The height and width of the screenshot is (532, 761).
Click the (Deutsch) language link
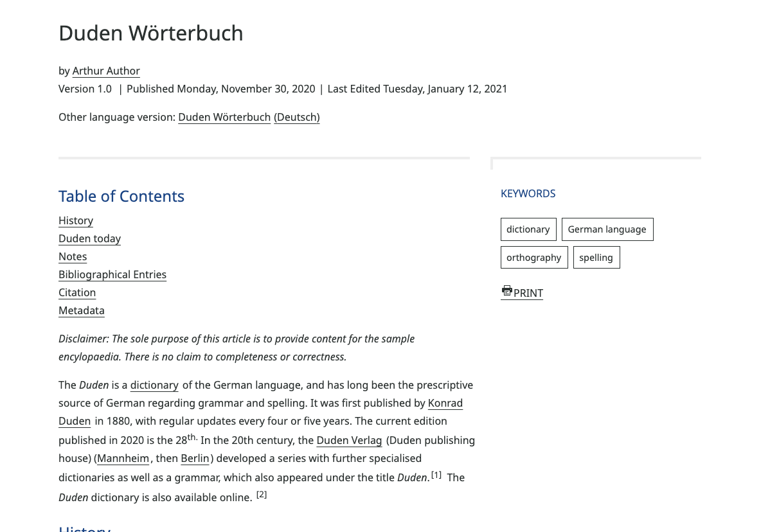click(296, 118)
